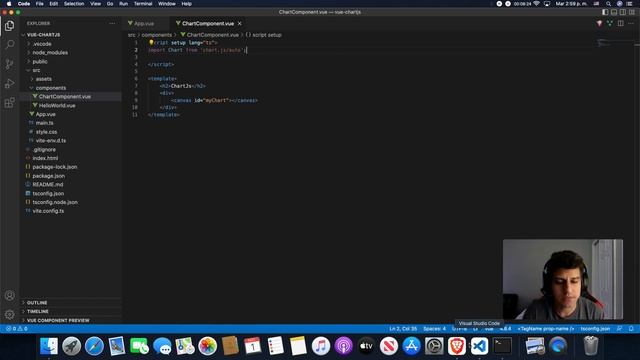The image size is (640, 360).
Task: Open the Selection menu
Action: tap(74, 4)
